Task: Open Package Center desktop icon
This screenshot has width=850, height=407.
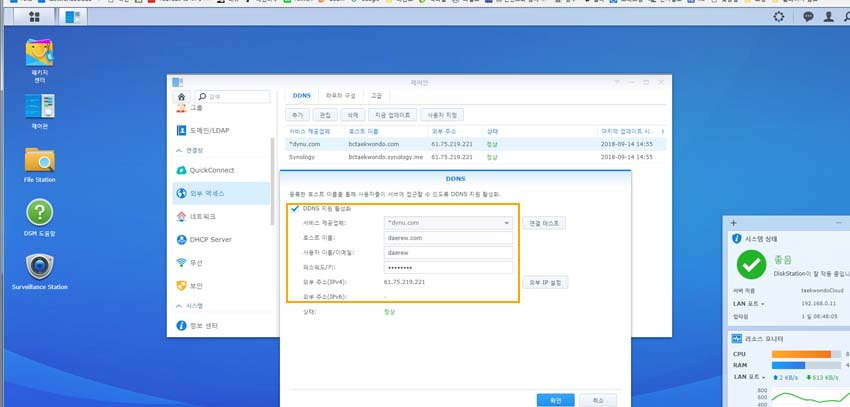Action: click(x=39, y=58)
